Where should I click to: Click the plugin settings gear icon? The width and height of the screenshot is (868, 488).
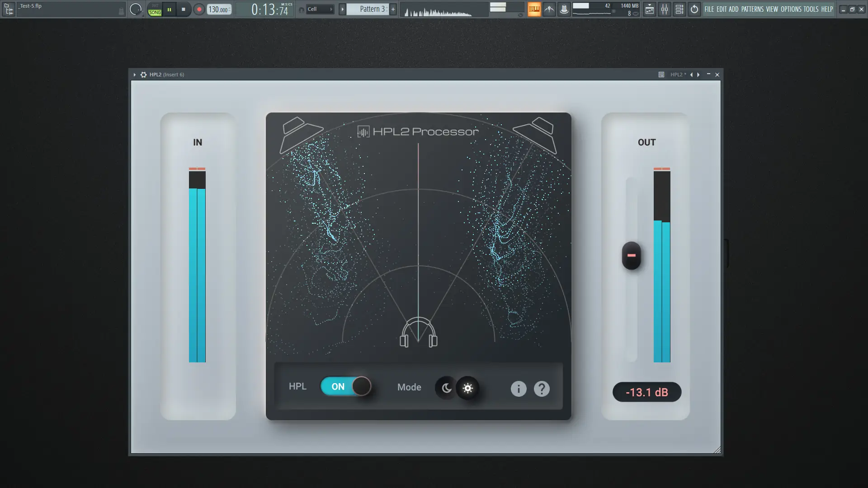[143, 75]
